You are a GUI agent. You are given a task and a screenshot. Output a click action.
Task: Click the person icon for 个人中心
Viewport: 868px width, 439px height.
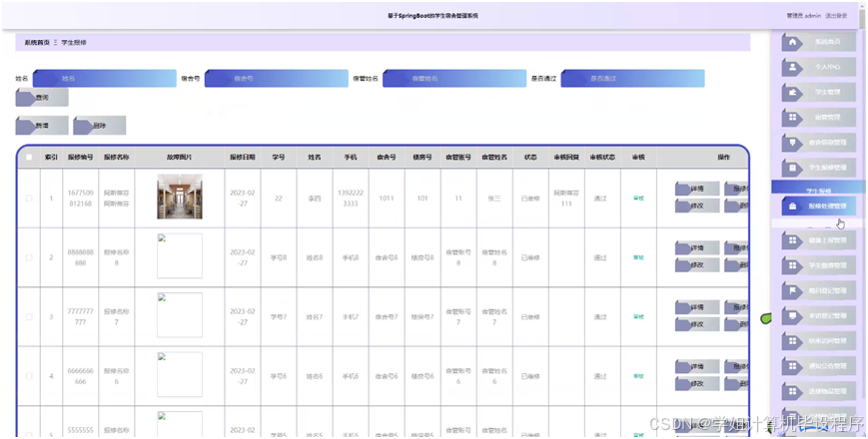coord(793,68)
